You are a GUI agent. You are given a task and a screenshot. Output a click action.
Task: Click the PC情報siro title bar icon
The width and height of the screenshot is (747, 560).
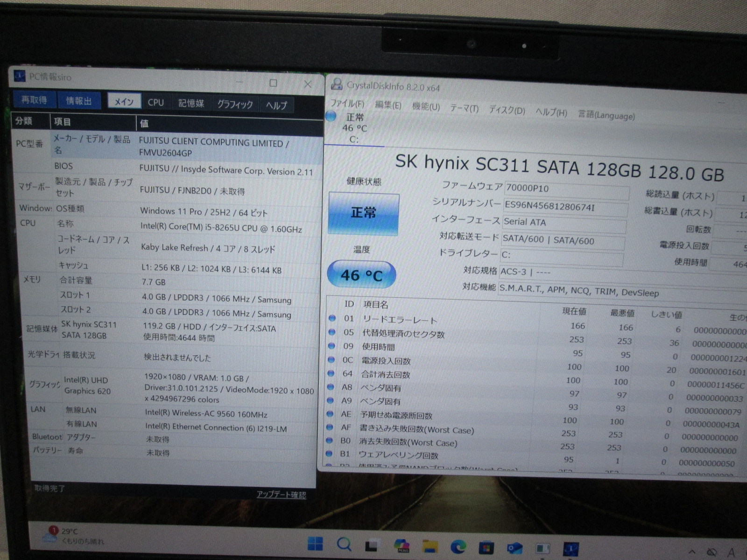pos(19,76)
